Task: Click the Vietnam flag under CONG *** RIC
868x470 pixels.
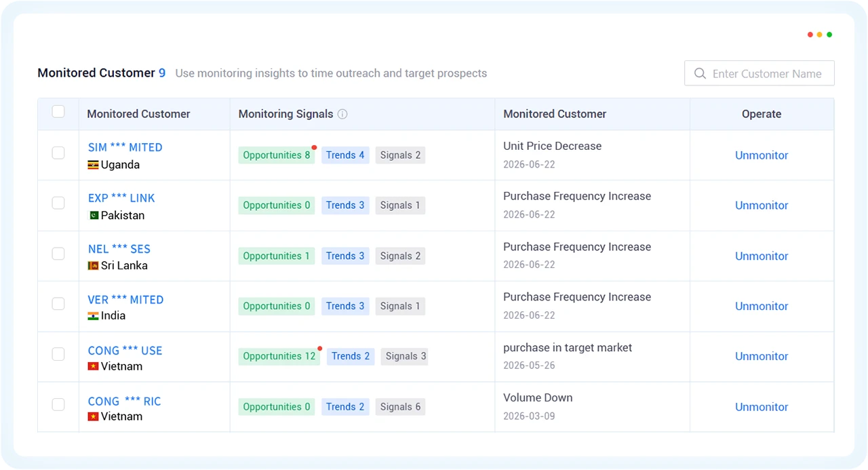Action: click(x=94, y=416)
